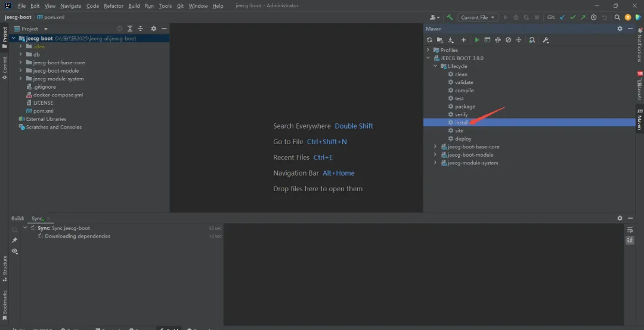The image size is (644, 330).
Task: Open the Structure side tab
Action: [x=5, y=269]
